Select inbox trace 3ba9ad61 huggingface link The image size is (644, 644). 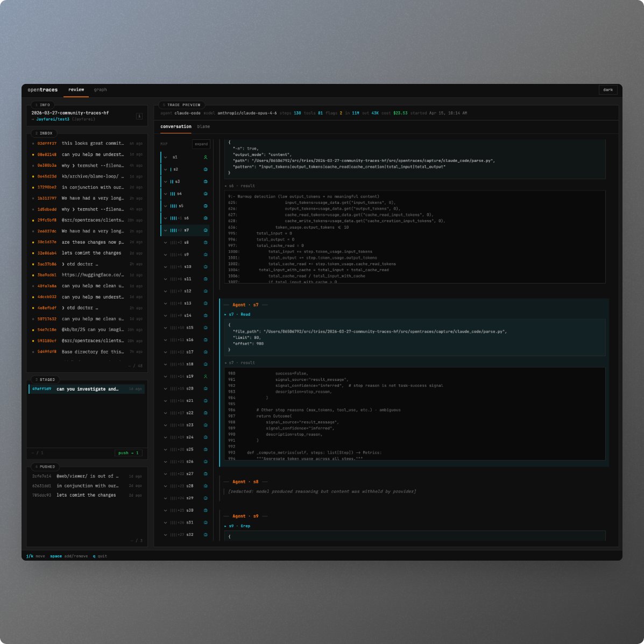87,275
